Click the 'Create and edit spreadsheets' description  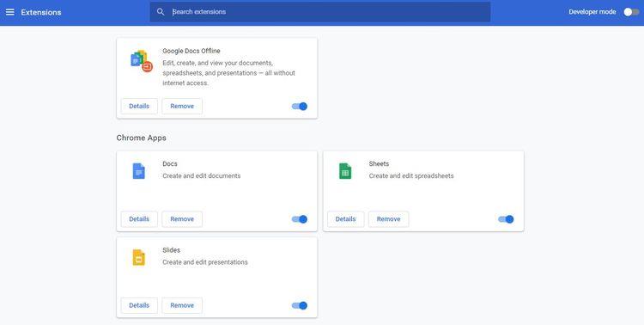tap(411, 175)
